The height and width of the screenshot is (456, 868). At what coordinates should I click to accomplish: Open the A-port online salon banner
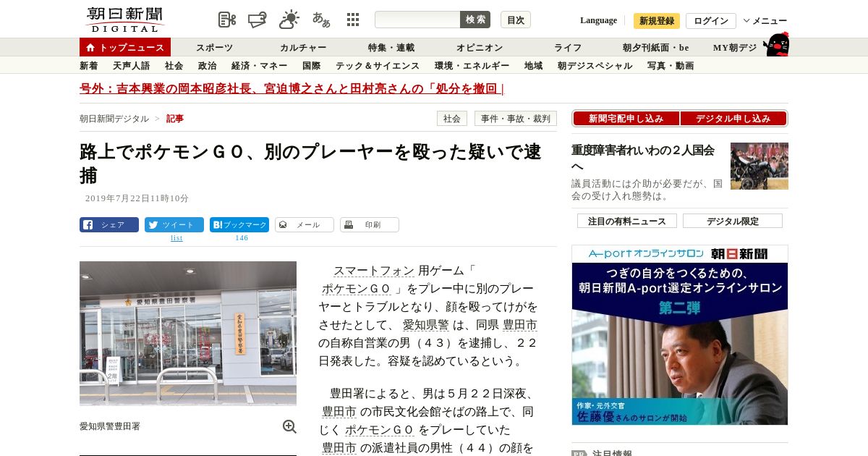[680, 335]
